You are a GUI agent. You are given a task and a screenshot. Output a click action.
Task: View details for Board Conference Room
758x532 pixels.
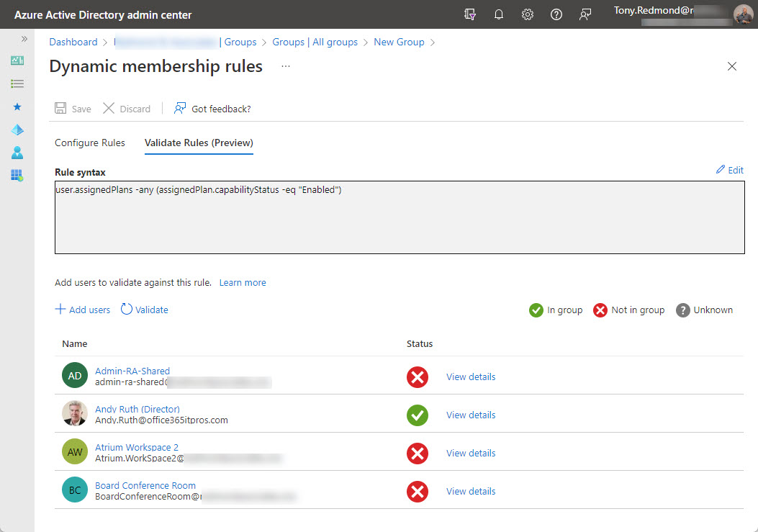point(471,492)
